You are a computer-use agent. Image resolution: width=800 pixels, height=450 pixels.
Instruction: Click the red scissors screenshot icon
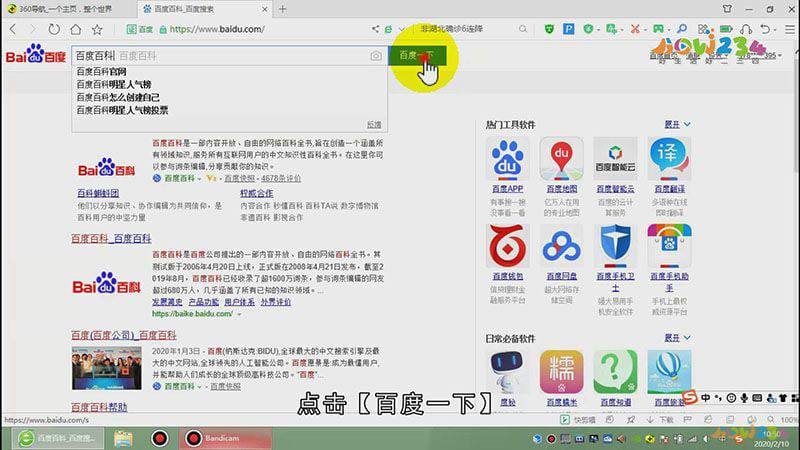point(635,29)
